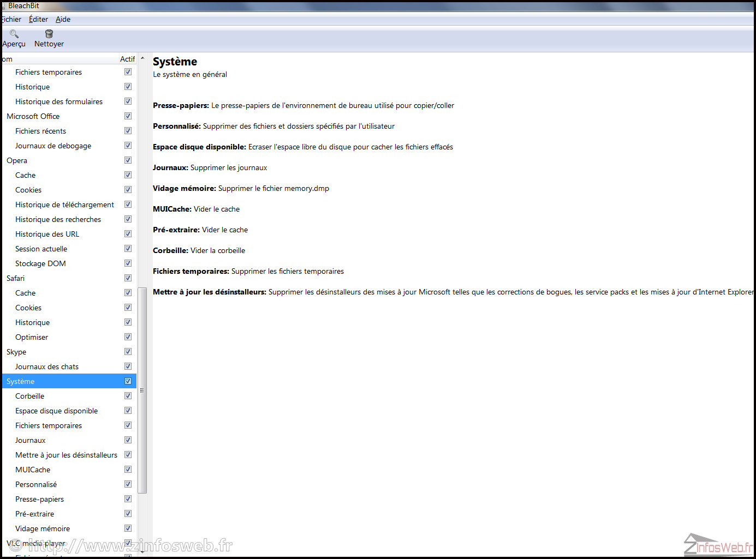
Task: Disable the Vidage mémoire checkbox
Action: 128,528
